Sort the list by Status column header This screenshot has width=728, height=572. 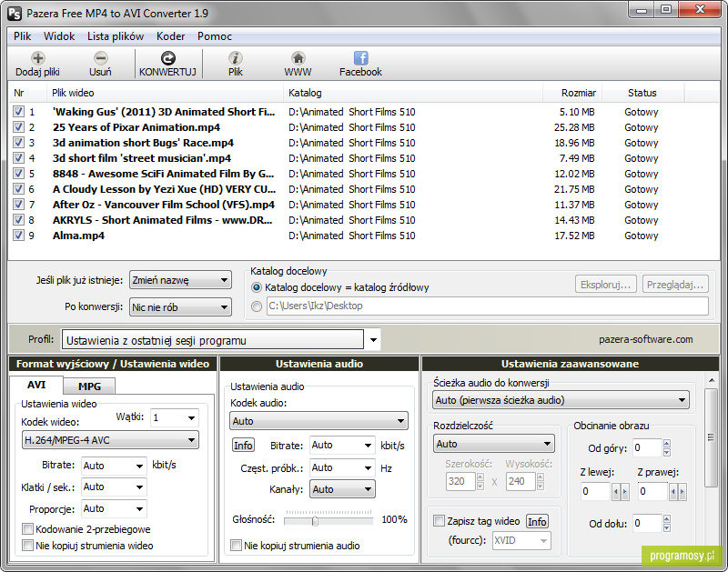(x=642, y=93)
